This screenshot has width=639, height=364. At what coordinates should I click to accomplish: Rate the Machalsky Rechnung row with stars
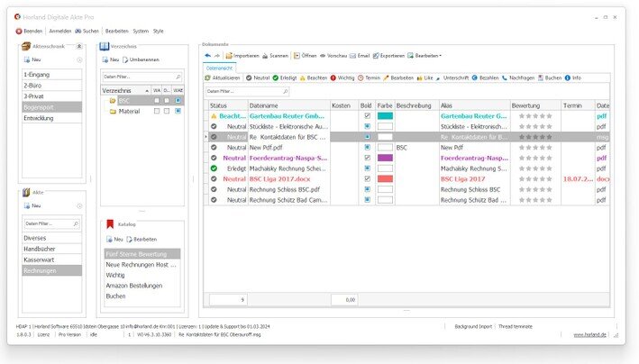click(535, 168)
